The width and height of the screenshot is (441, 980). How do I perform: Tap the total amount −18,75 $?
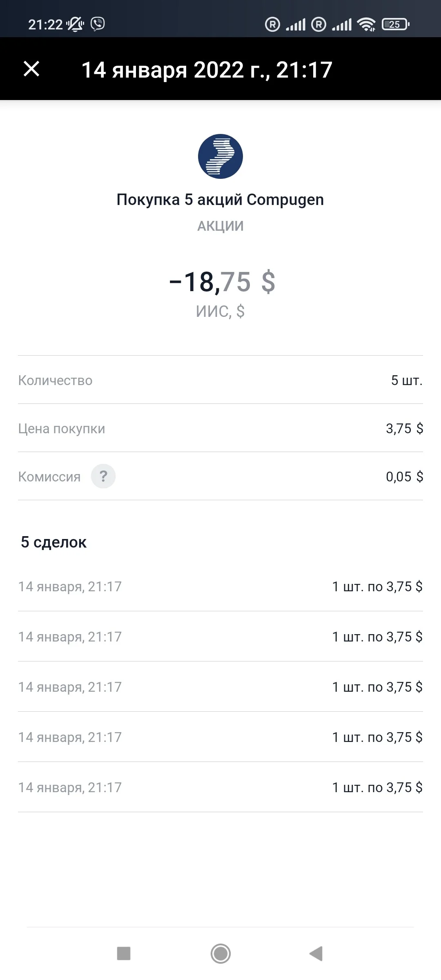pos(223,282)
